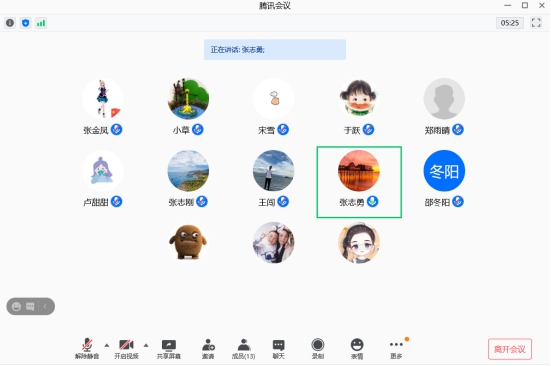Expand the video options arrow
This screenshot has height=366, width=551.
[146, 345]
